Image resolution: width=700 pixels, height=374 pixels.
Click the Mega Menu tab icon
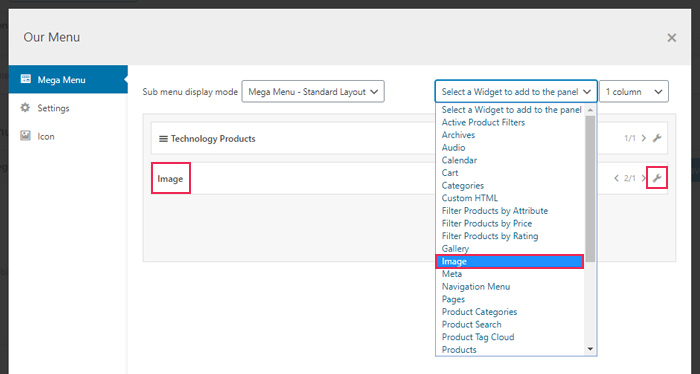click(26, 79)
